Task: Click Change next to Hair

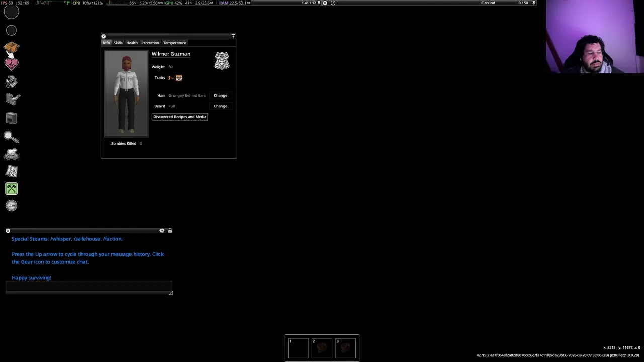Action: (x=220, y=95)
